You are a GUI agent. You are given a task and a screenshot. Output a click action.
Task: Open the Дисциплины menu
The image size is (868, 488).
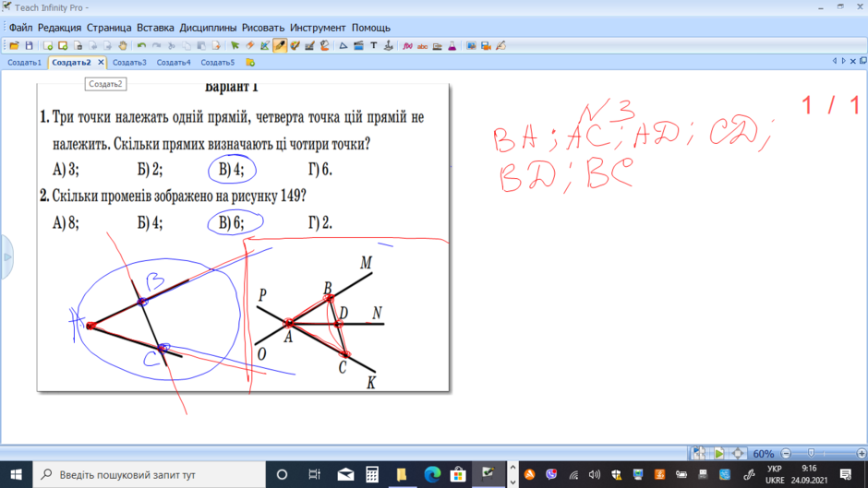(208, 28)
